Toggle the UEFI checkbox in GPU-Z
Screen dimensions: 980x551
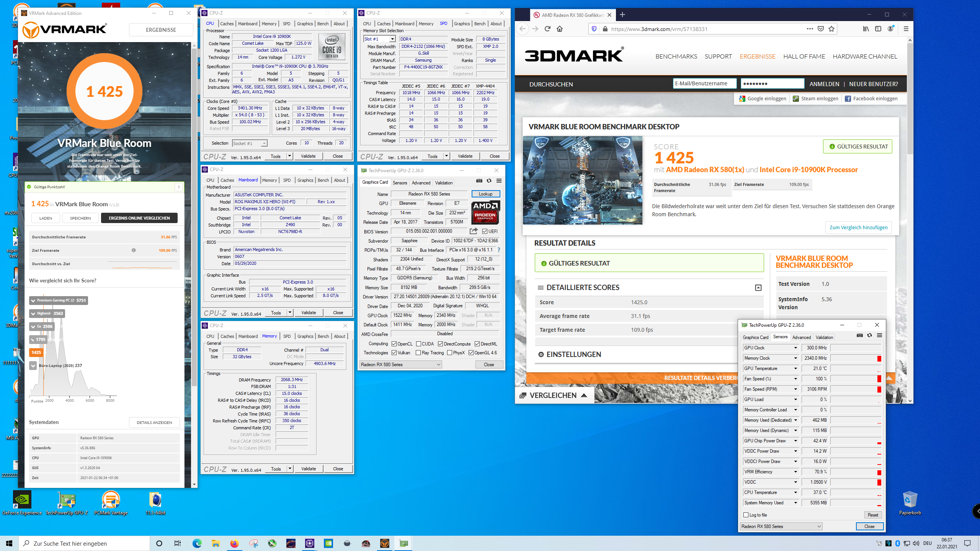point(485,231)
